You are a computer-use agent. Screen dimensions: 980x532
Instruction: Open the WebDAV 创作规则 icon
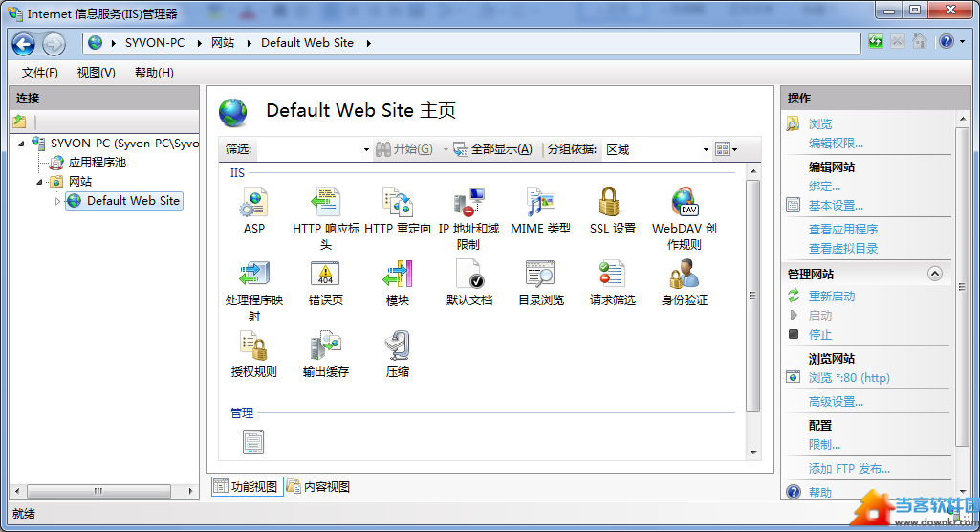pyautogui.click(x=684, y=203)
